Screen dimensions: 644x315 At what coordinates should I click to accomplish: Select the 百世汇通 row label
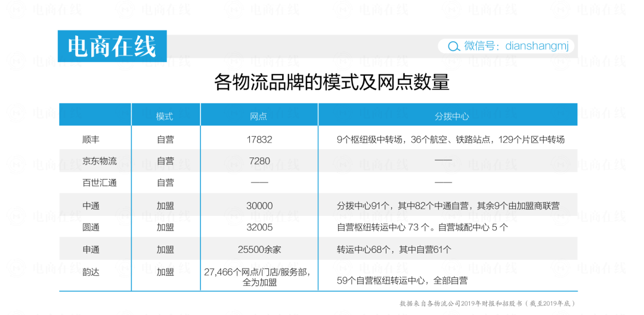[x=100, y=183]
